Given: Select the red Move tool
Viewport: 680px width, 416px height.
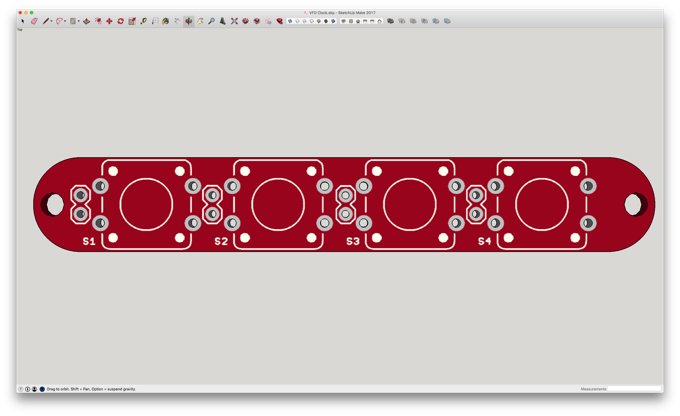Looking at the screenshot, I should coord(109,21).
